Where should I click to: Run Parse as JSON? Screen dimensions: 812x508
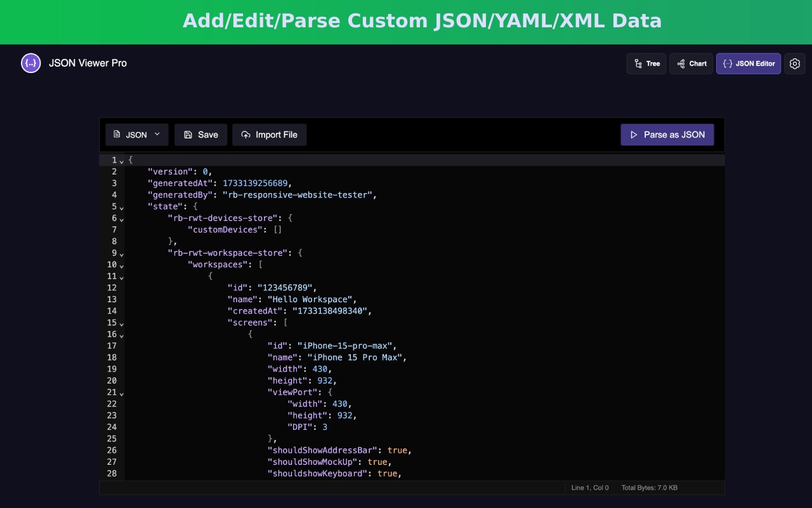pyautogui.click(x=667, y=135)
